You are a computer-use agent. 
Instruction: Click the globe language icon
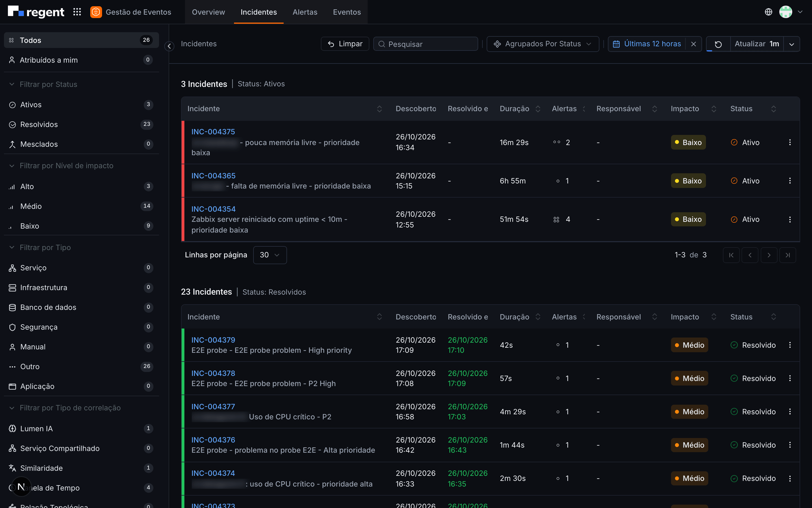768,12
